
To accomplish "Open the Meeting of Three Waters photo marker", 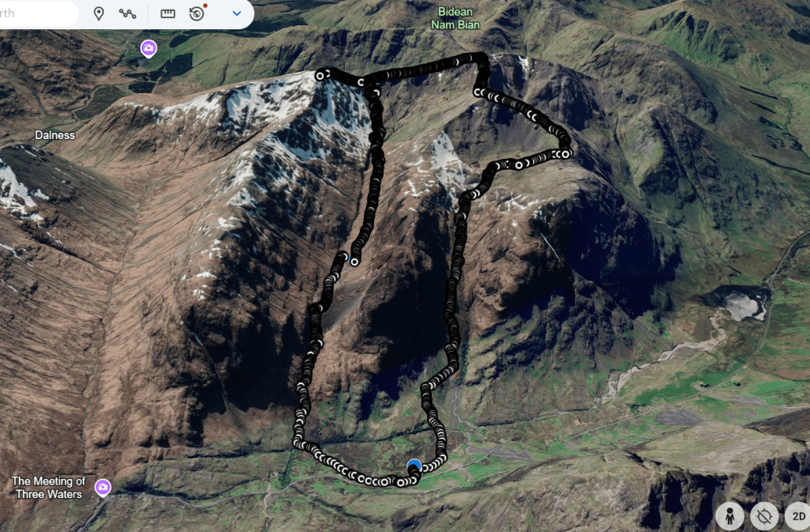I will tap(103, 487).
